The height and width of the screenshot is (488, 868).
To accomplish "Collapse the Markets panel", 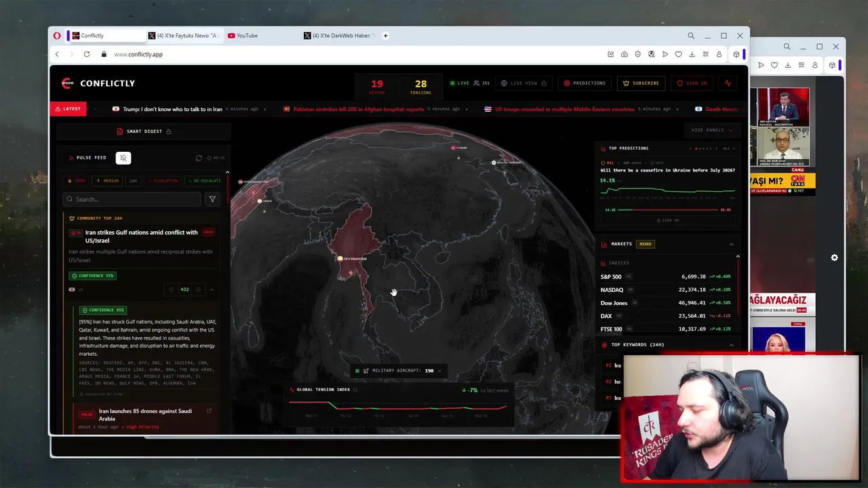I will [x=731, y=244].
